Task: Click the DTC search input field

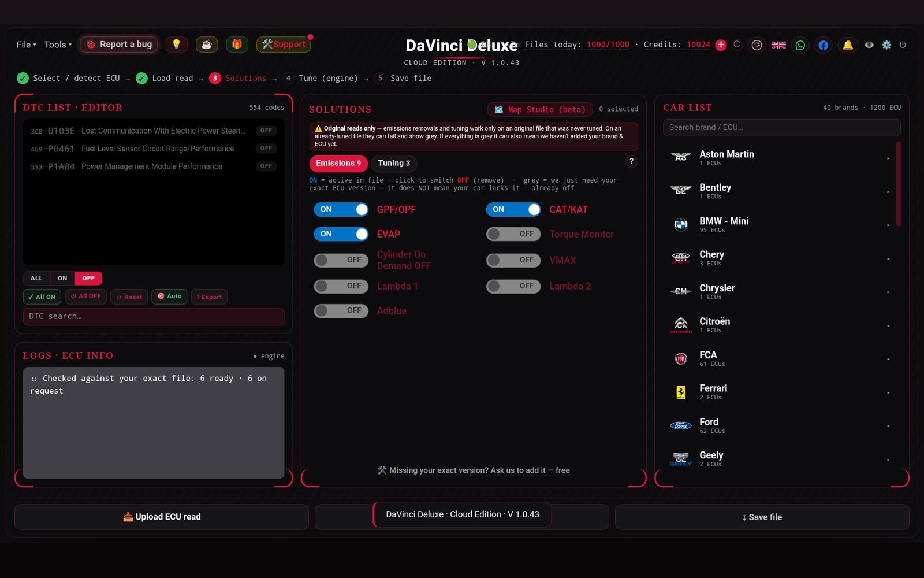Action: point(154,317)
